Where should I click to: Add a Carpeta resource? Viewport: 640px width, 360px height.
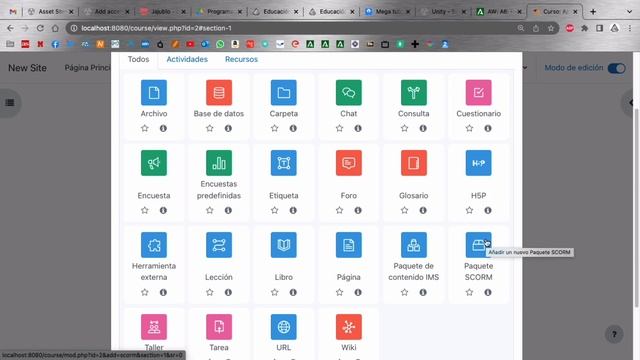pyautogui.click(x=284, y=92)
